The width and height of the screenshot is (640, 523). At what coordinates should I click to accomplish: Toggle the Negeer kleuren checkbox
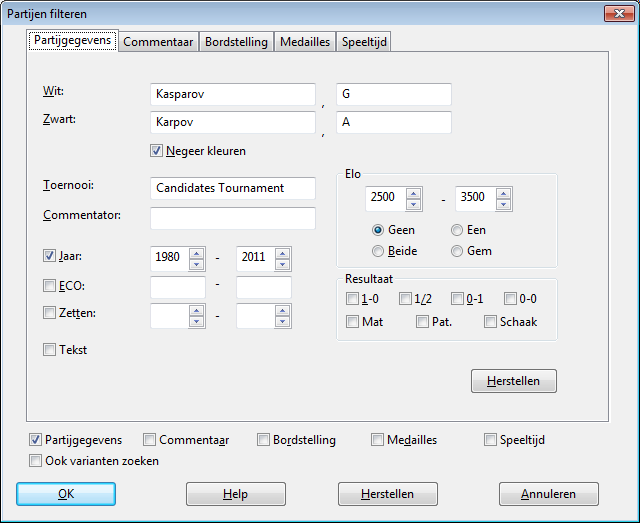click(156, 151)
